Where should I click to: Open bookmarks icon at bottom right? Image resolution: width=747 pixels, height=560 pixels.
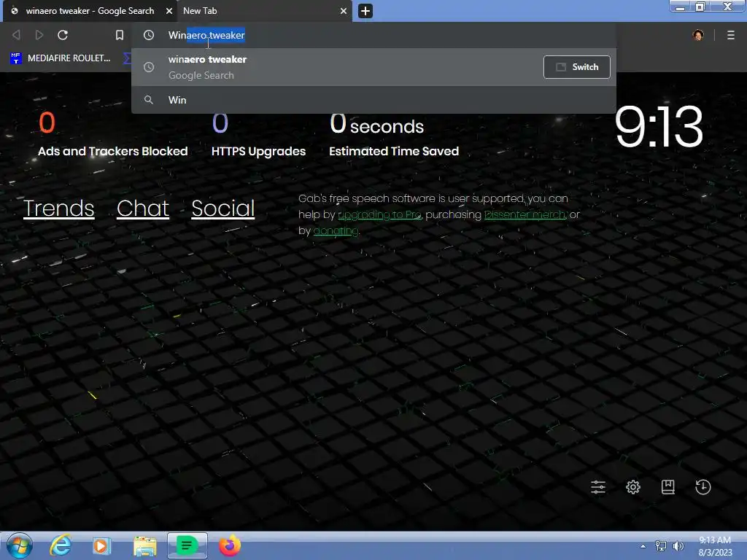pyautogui.click(x=668, y=486)
